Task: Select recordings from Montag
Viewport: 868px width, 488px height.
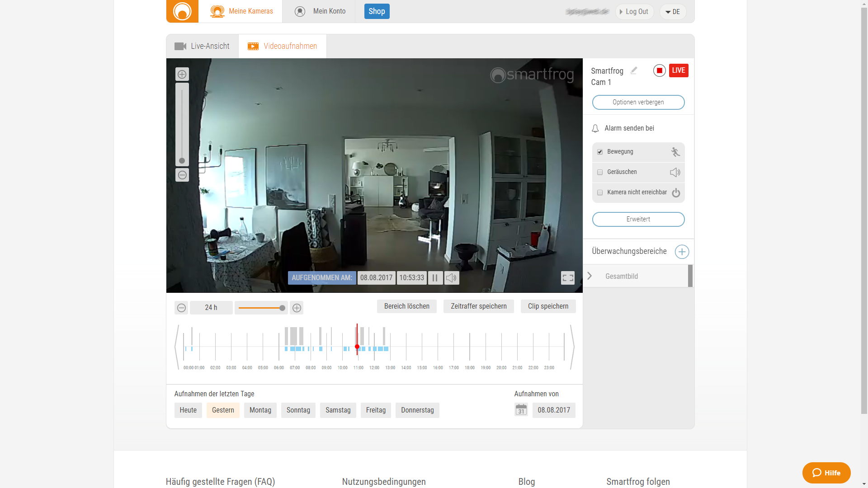Action: [260, 410]
